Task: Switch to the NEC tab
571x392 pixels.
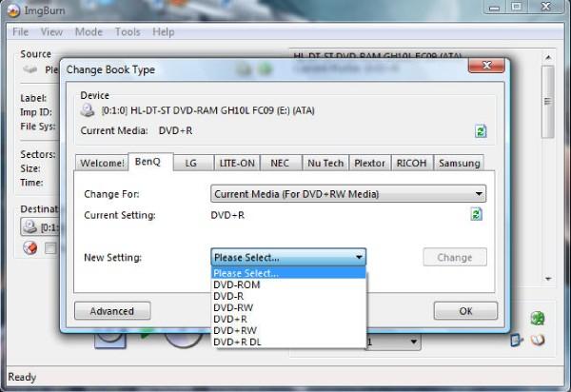Action: 281,163
